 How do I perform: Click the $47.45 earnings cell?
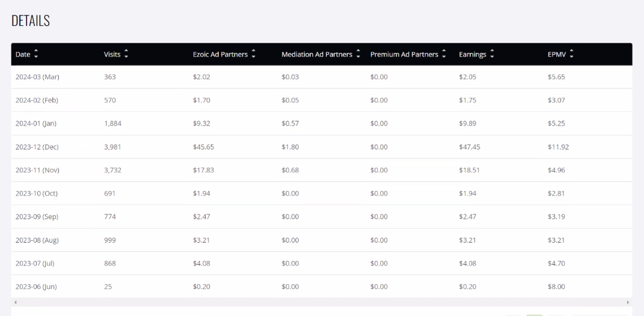[469, 147]
